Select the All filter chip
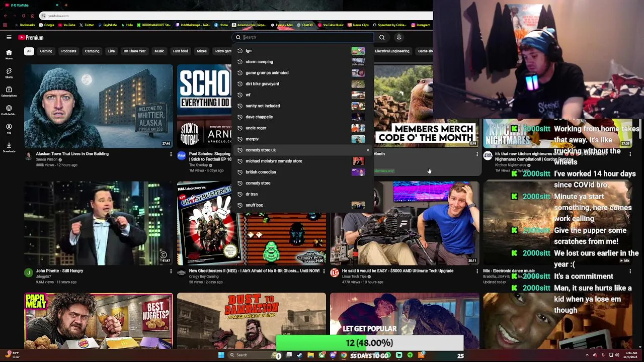This screenshot has width=644, height=362. point(29,51)
